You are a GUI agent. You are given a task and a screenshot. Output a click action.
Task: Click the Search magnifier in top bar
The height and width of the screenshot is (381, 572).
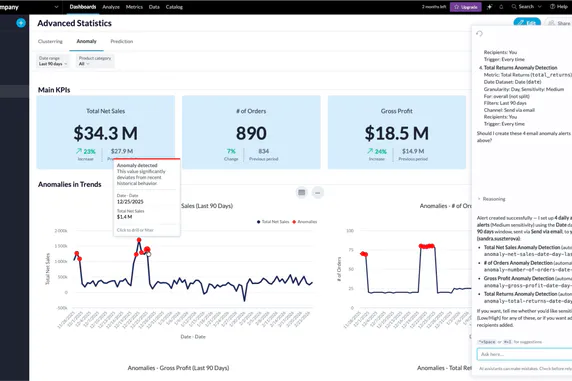tap(514, 7)
